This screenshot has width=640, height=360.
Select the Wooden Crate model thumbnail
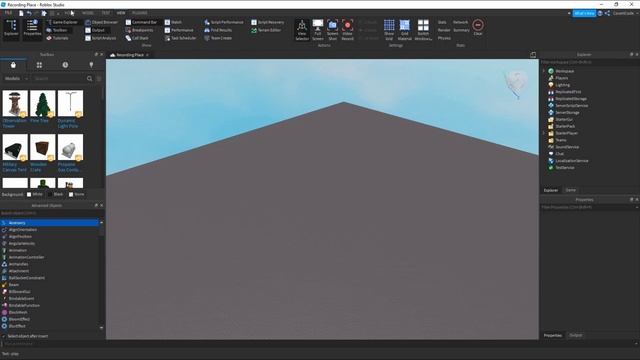[x=42, y=147]
